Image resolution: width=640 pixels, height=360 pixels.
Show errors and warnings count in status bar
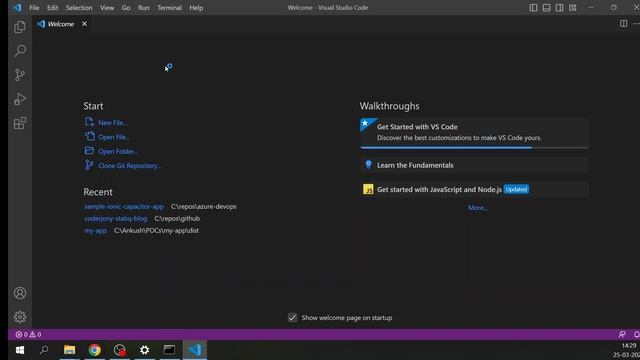click(28, 334)
